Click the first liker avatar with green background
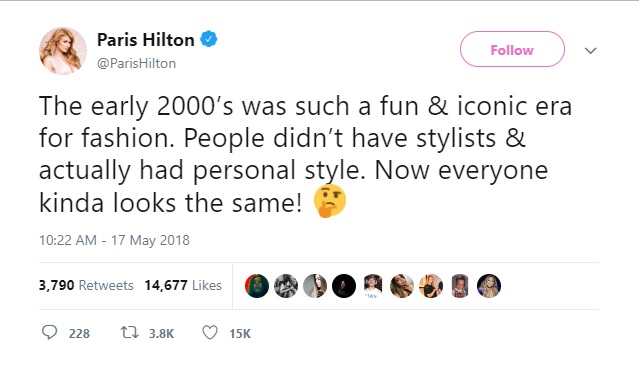The image size is (639, 373). pyautogui.click(x=257, y=286)
